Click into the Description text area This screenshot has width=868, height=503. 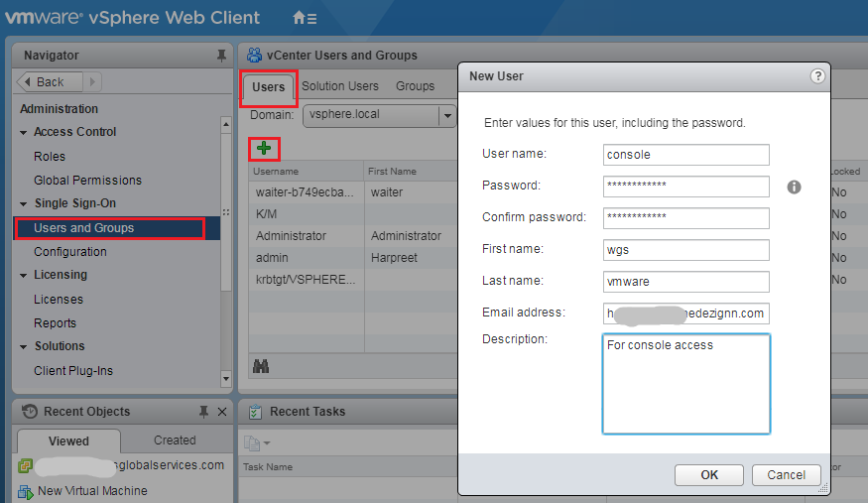[x=685, y=384]
